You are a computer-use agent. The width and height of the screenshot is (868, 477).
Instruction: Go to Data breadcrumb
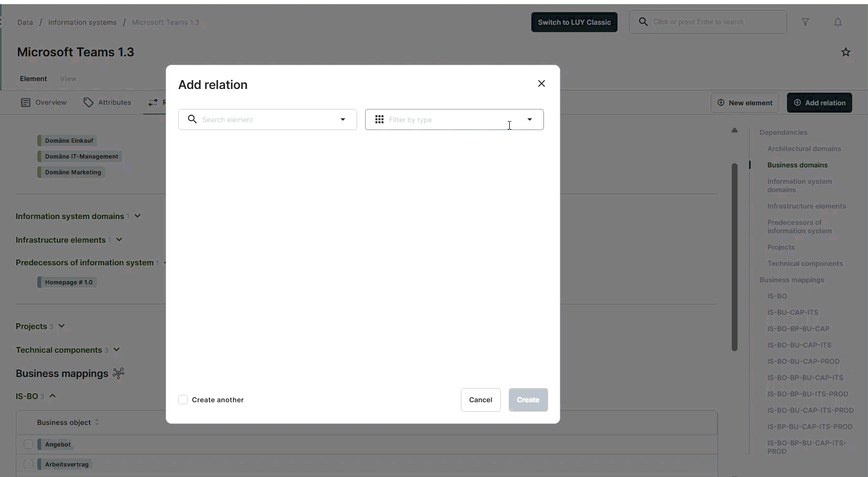click(25, 22)
